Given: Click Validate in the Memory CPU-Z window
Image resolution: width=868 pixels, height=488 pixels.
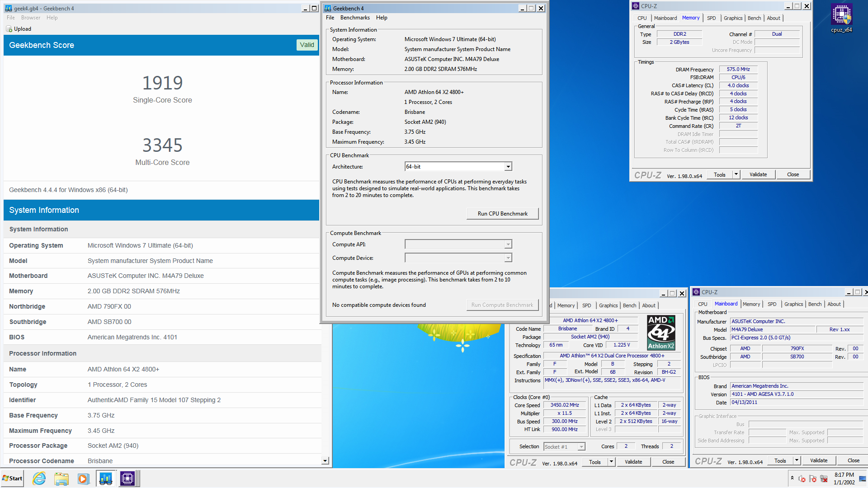Looking at the screenshot, I should coord(758,174).
